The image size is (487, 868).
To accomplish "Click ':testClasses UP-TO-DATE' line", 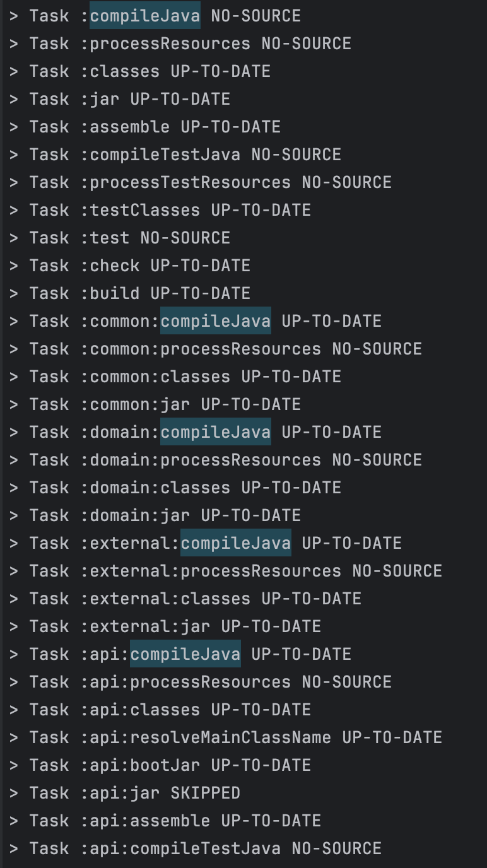I will (x=160, y=210).
